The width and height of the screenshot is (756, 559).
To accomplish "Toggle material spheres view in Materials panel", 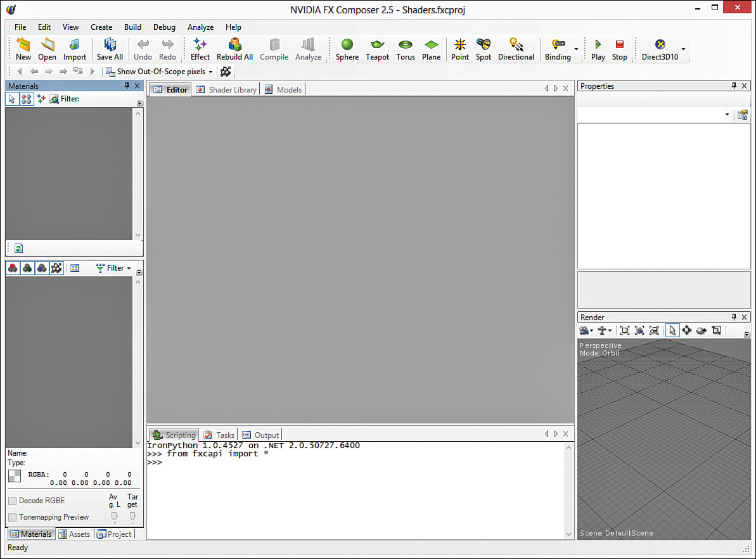I will [x=26, y=99].
